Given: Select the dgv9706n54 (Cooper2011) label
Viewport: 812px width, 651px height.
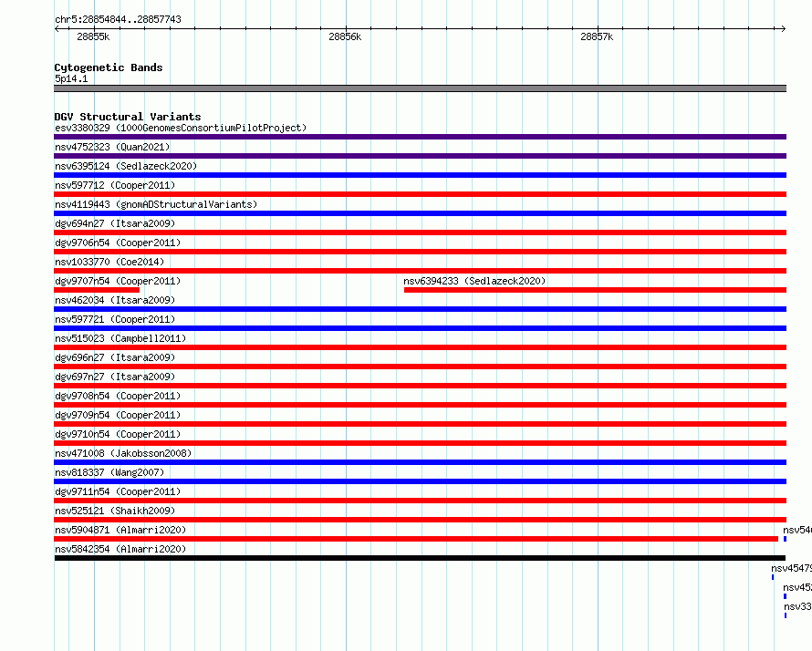Looking at the screenshot, I should pos(118,243).
